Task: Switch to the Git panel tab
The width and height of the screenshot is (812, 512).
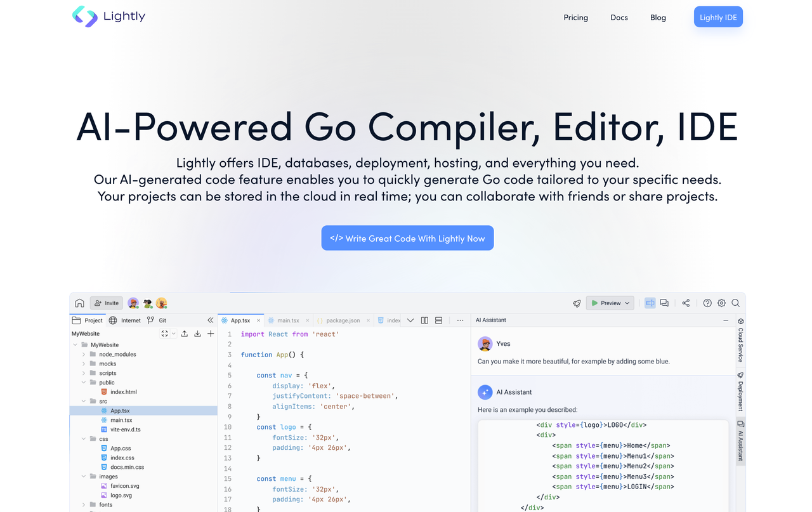Action: [x=157, y=320]
